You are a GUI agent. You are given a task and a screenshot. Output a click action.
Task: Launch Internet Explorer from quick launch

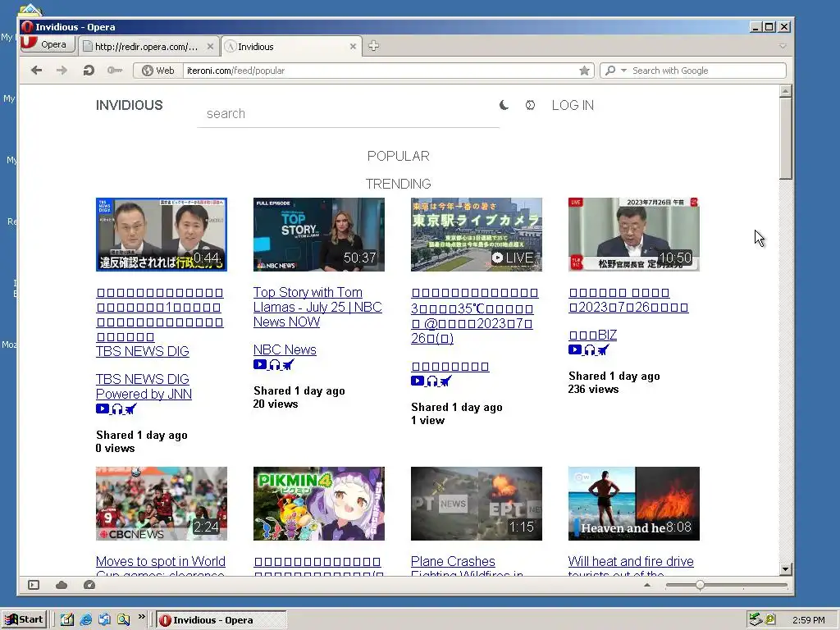pos(85,620)
